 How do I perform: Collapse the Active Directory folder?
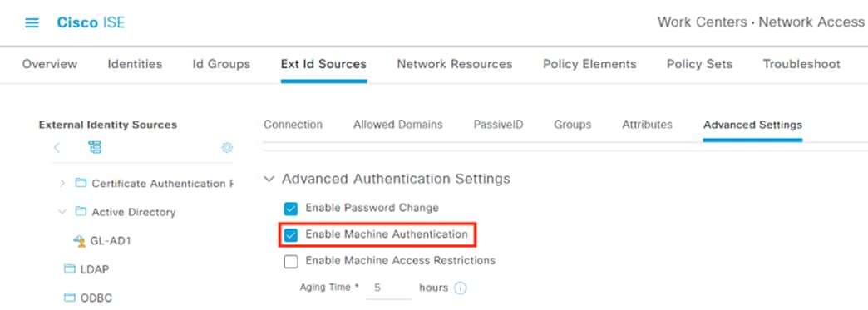click(x=62, y=212)
